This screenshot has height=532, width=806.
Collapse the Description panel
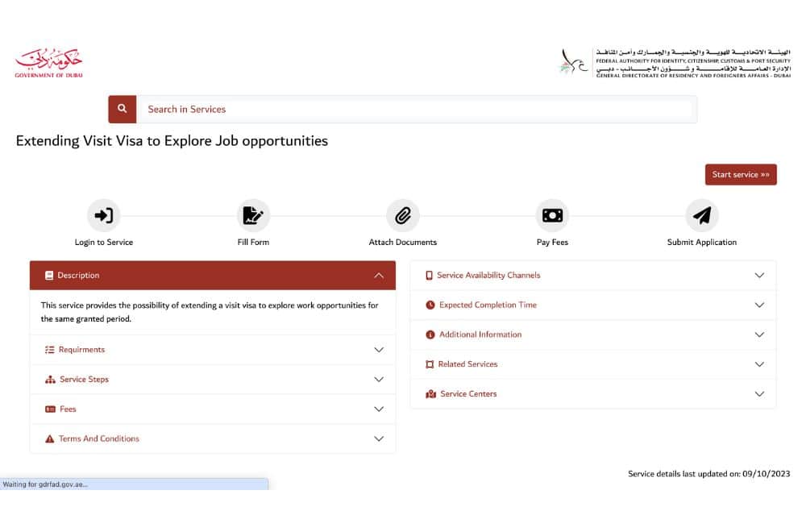pyautogui.click(x=379, y=275)
